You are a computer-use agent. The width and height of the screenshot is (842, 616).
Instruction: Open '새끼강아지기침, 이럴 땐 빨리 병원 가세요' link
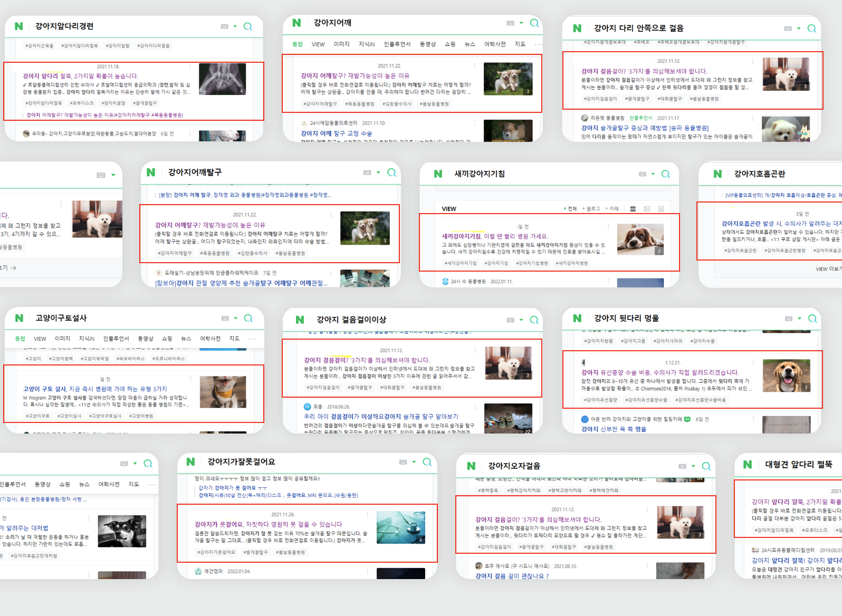495,236
